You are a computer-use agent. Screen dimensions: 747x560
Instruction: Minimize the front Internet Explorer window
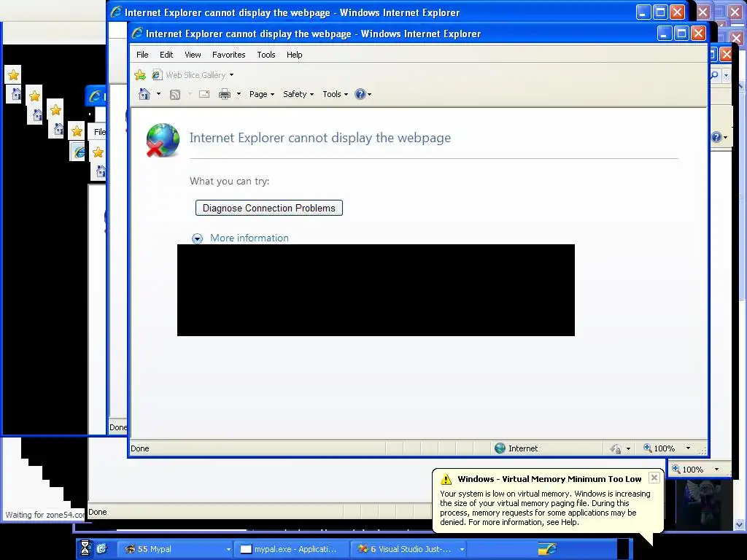click(x=665, y=34)
